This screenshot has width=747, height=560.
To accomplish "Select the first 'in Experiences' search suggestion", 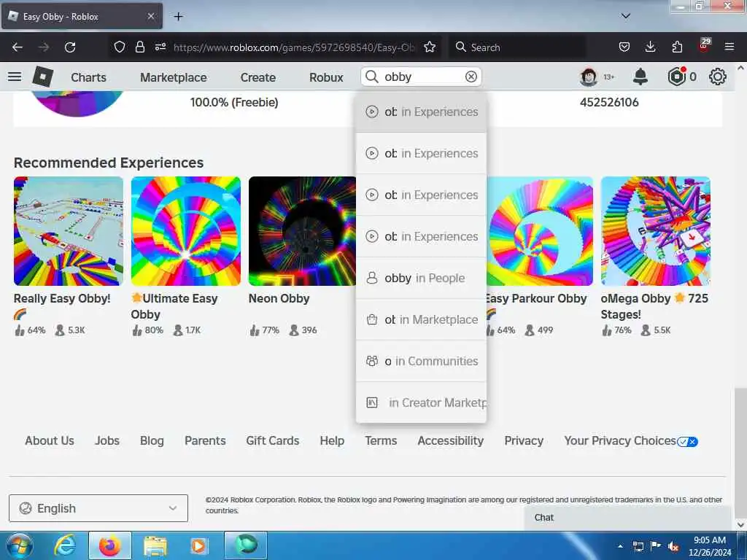I will (421, 112).
